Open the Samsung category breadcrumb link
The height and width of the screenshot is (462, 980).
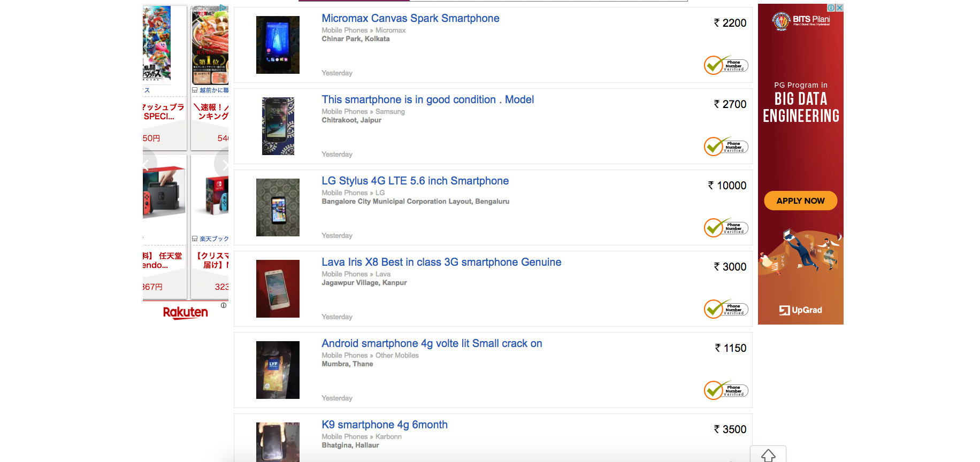(x=390, y=112)
